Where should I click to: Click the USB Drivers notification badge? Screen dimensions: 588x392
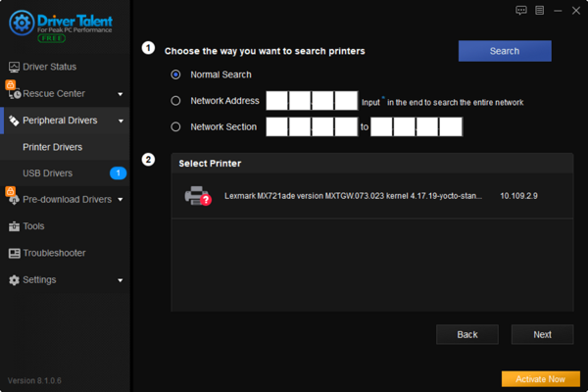[x=118, y=173]
